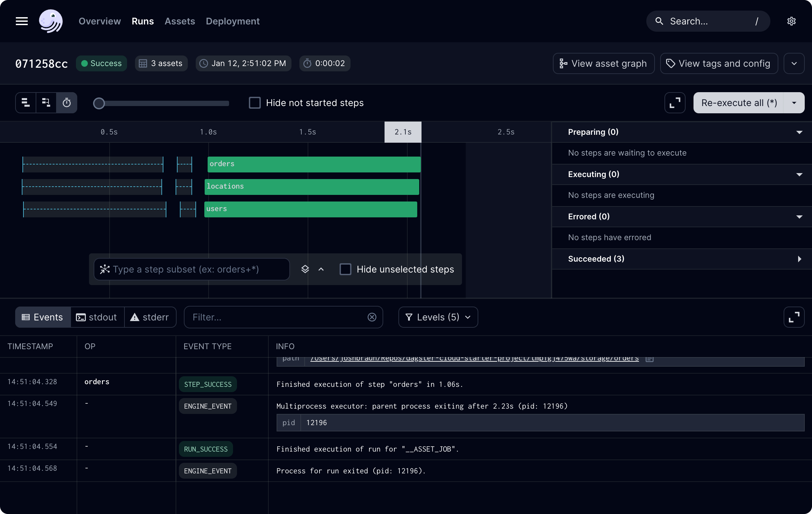Switch to the Events log tab
This screenshot has width=812, height=514.
point(43,317)
